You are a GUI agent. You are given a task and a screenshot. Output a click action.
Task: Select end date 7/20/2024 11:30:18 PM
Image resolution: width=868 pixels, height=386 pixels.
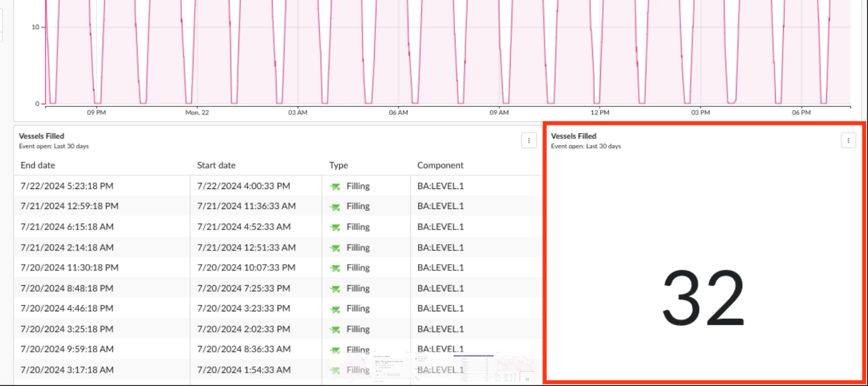pyautogui.click(x=69, y=268)
